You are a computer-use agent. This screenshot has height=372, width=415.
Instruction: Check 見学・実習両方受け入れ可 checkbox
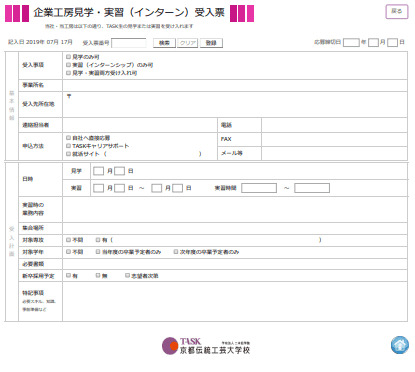[x=68, y=73]
